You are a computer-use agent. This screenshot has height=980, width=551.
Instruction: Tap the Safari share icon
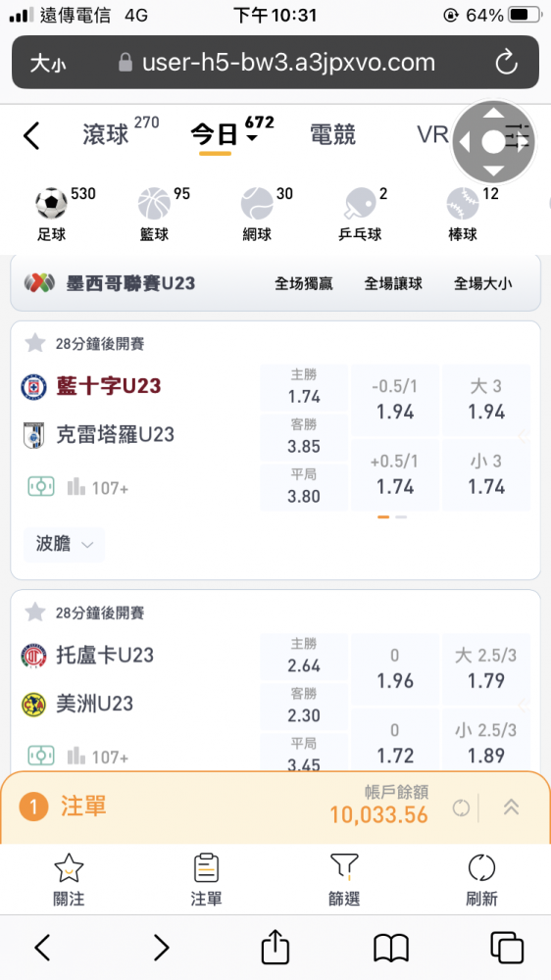(x=275, y=948)
